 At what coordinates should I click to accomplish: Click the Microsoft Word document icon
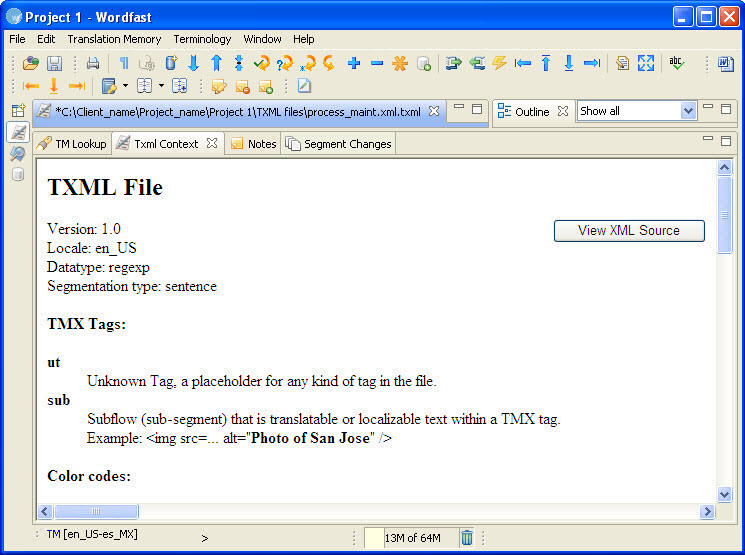coord(725,63)
